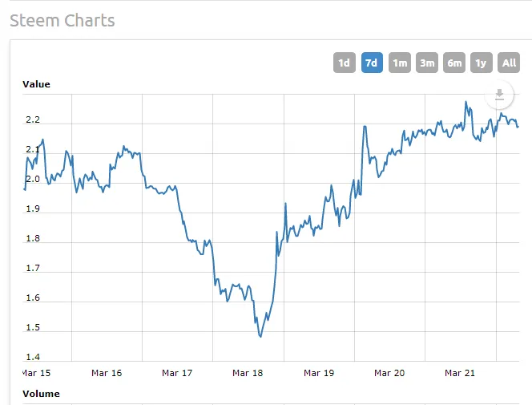Image resolution: width=532 pixels, height=405 pixels.
Task: Show the 3m price history
Action: pos(427,63)
